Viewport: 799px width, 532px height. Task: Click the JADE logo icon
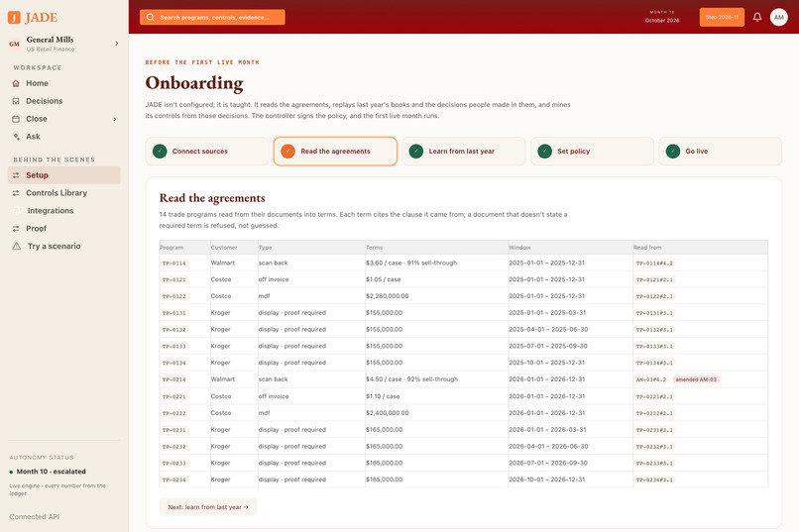pos(14,18)
